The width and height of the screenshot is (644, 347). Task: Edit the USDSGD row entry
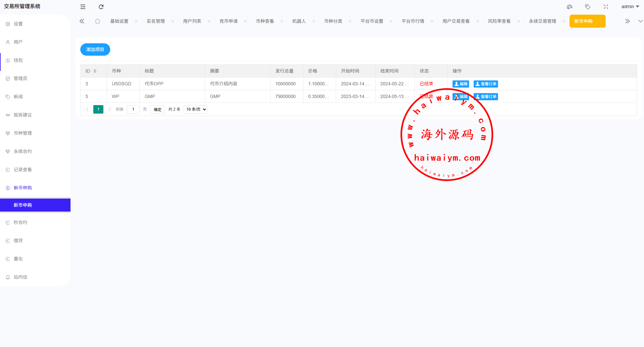(461, 84)
